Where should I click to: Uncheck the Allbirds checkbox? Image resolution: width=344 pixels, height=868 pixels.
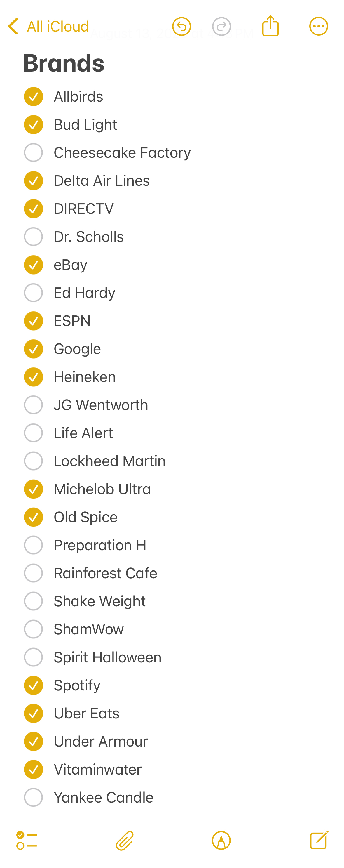click(33, 97)
